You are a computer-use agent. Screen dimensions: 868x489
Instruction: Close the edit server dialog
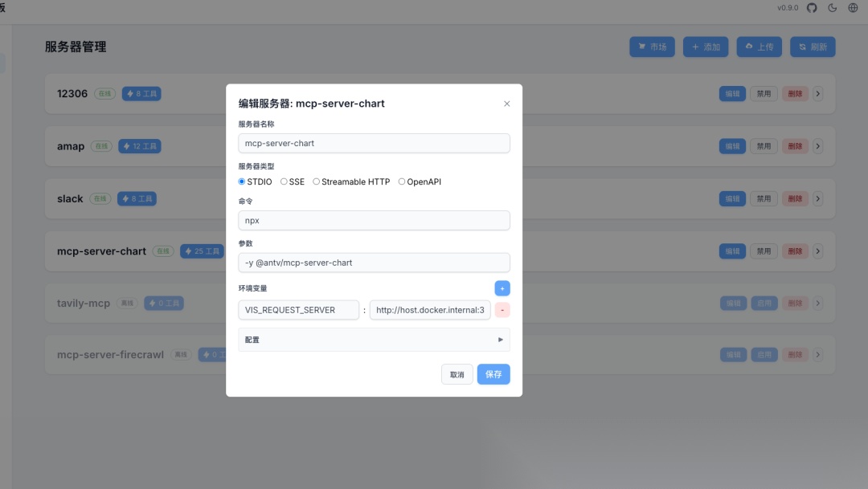tap(506, 104)
